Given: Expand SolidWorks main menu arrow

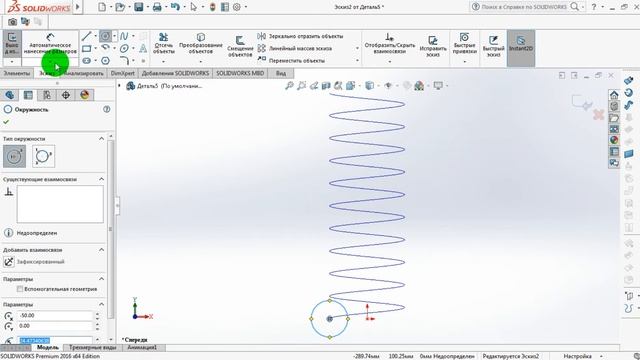Looking at the screenshot, I should [78, 7].
